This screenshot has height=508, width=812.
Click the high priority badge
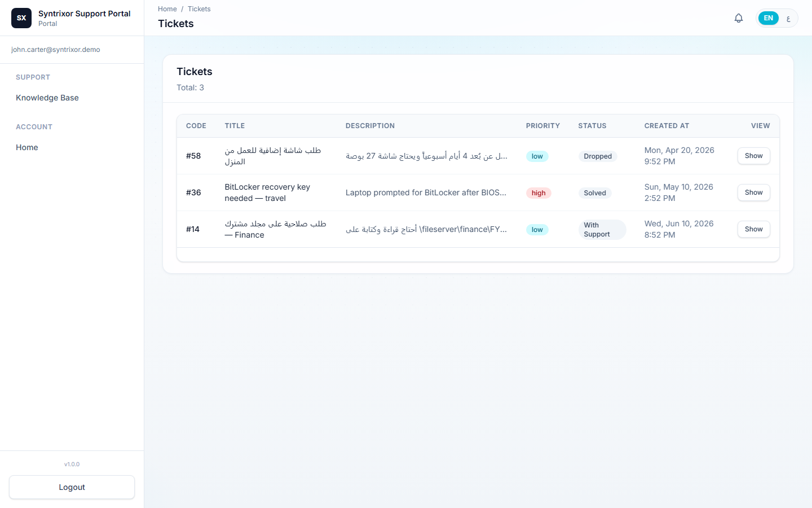pos(539,193)
